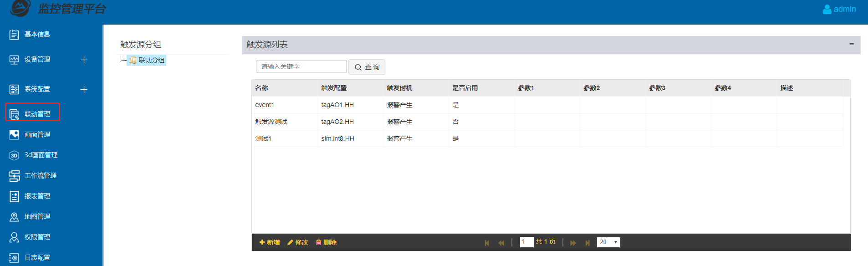The width and height of the screenshot is (868, 266).
Task: Click the page number input box
Action: point(526,242)
